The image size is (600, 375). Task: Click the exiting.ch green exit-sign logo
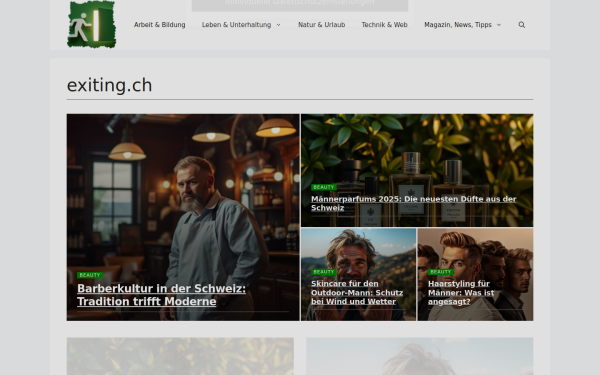91,24
